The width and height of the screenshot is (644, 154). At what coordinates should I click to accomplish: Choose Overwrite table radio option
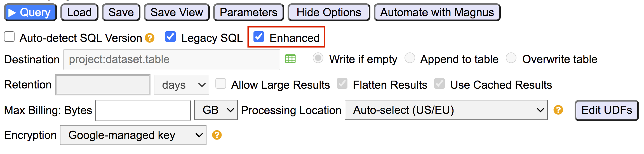tap(511, 58)
